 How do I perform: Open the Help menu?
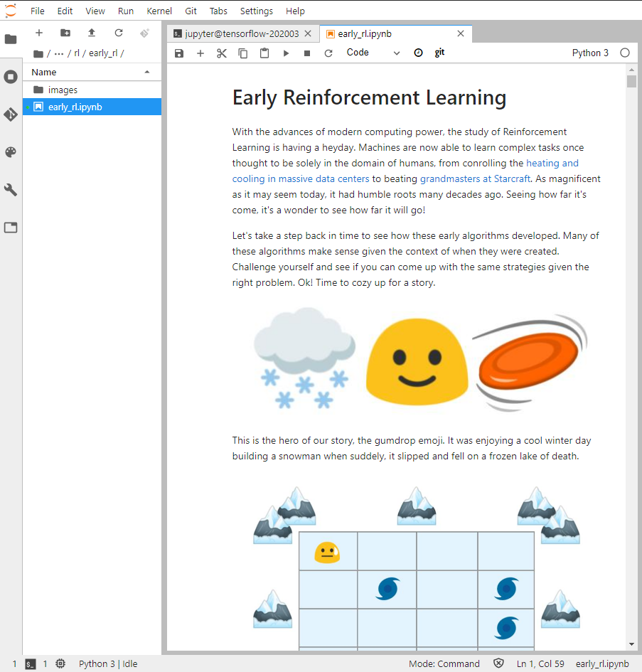click(x=295, y=11)
